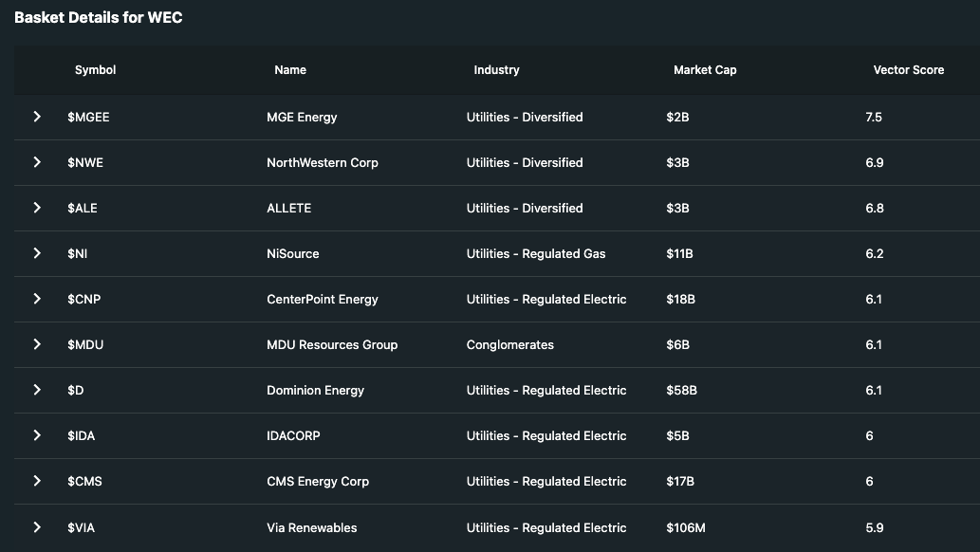The image size is (980, 552).
Task: Select the CenterPoint Energy name cell
Action: pyautogui.click(x=323, y=299)
